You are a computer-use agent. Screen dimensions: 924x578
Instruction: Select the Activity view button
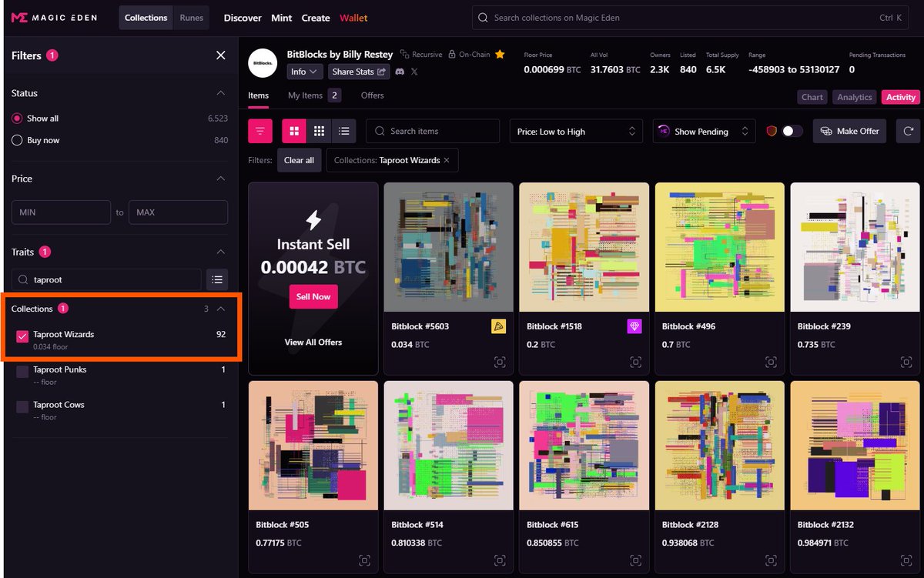(x=900, y=97)
